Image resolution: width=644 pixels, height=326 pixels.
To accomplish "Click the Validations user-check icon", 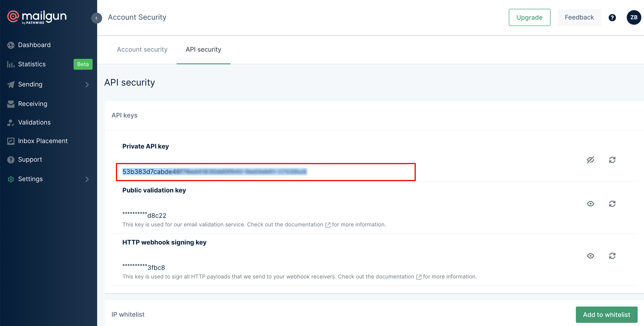I will [x=11, y=122].
